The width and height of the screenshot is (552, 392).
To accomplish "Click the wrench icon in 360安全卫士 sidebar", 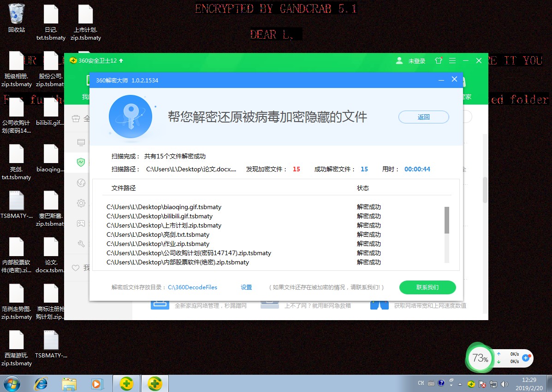I will tap(81, 244).
